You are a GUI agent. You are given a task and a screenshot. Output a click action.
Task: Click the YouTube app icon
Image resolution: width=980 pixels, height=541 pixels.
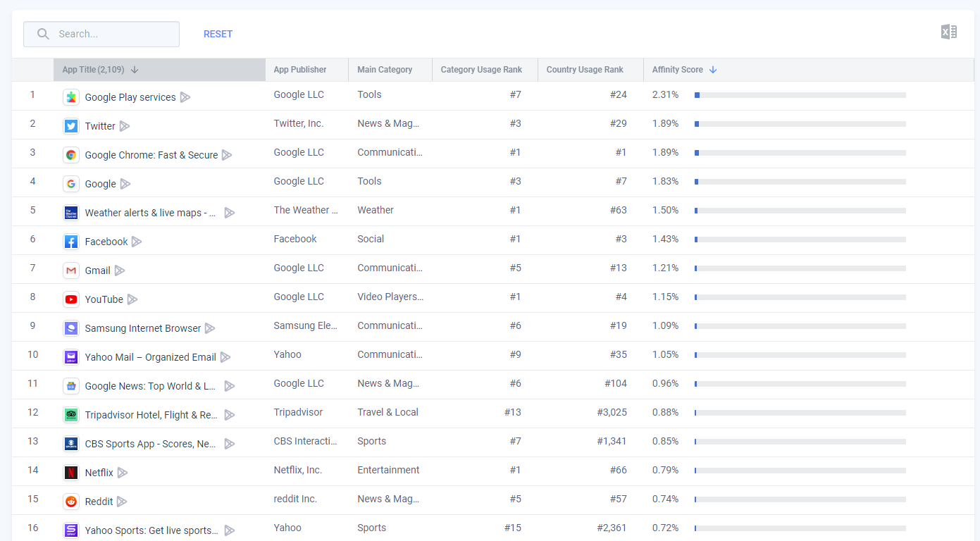point(70,299)
